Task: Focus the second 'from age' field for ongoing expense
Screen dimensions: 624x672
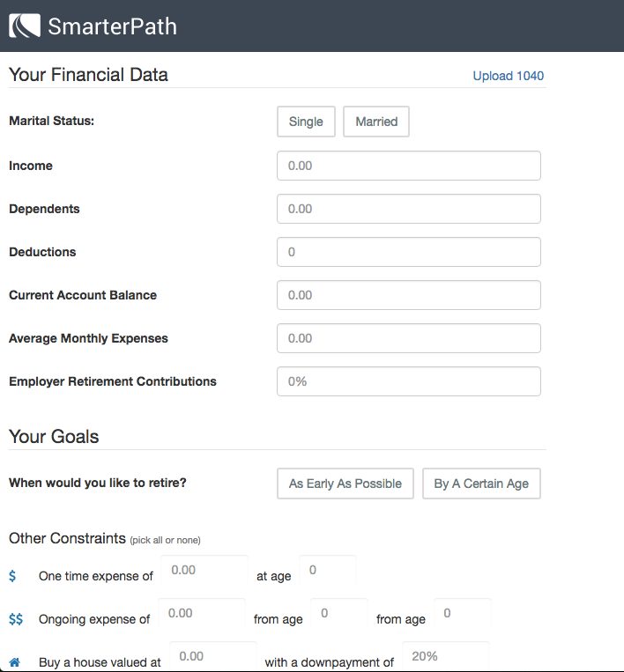Action: click(463, 613)
